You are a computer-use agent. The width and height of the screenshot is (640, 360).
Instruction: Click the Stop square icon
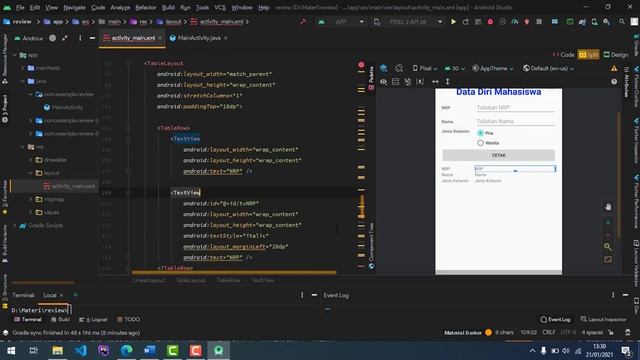tap(539, 22)
